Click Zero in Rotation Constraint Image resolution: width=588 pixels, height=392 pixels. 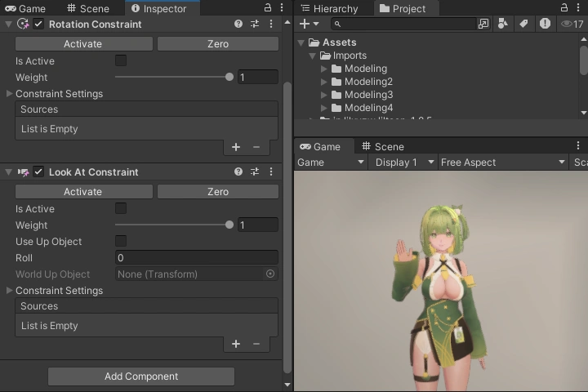click(x=218, y=43)
